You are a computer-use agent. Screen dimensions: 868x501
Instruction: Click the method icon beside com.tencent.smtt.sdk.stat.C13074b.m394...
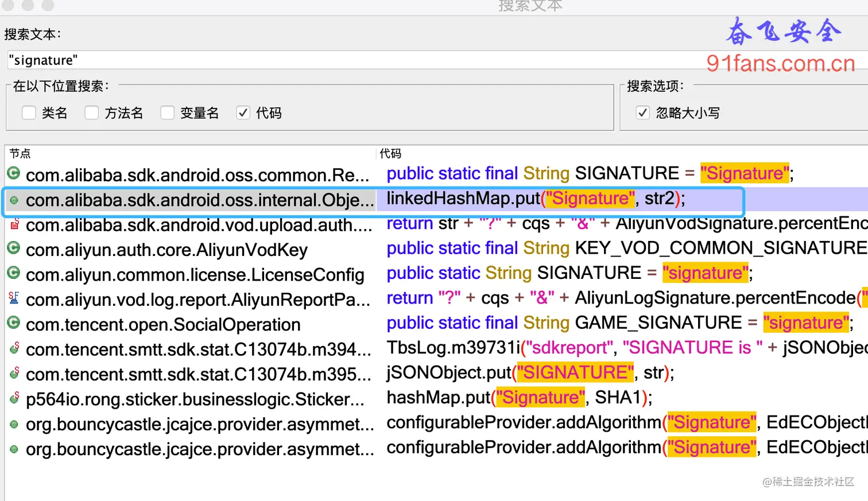[x=14, y=348]
